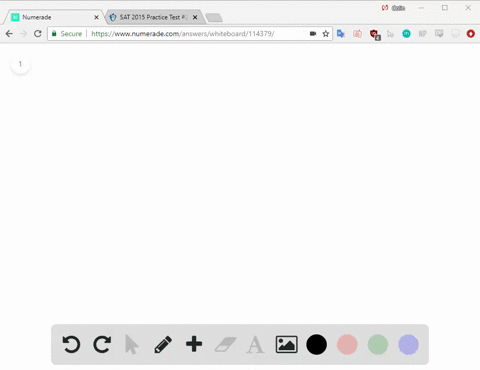The width and height of the screenshot is (480, 370).
Task: Go forward to the next page
Action: 23,34
